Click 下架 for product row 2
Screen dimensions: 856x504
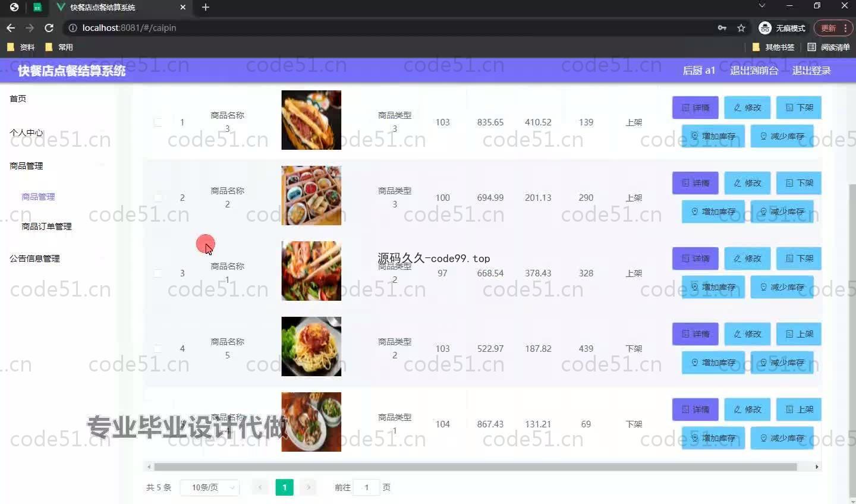pos(800,183)
